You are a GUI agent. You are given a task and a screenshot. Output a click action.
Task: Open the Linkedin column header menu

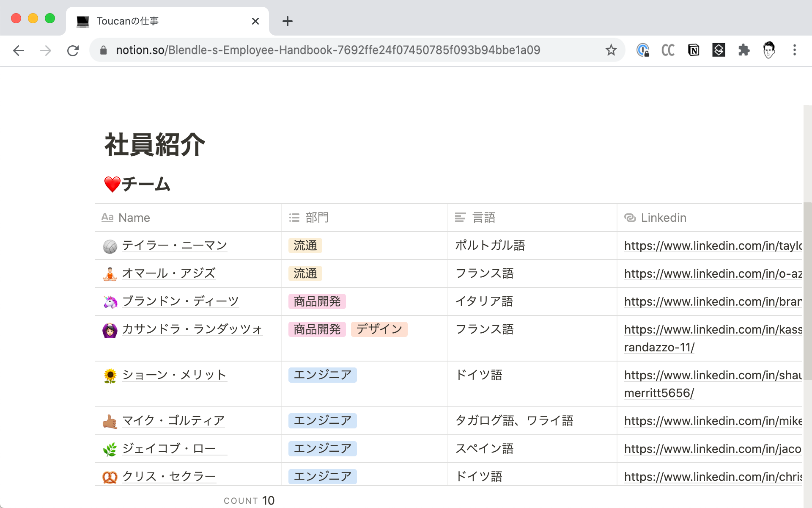tap(663, 218)
